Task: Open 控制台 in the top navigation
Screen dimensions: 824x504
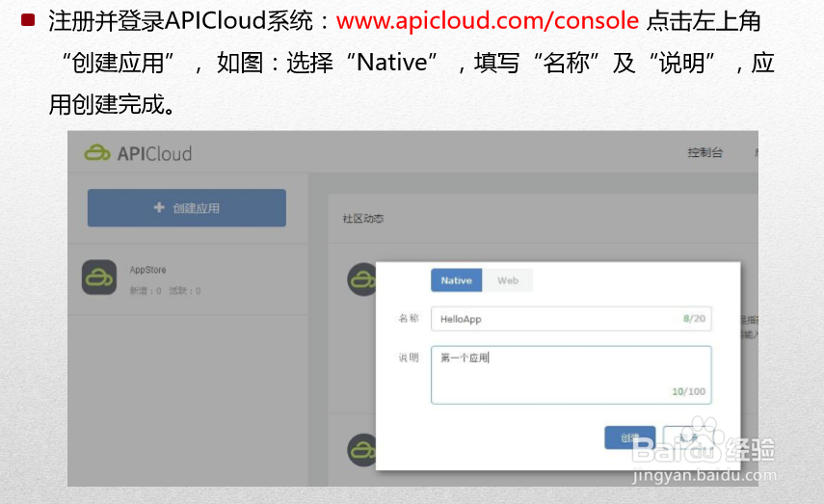Action: pyautogui.click(x=704, y=152)
